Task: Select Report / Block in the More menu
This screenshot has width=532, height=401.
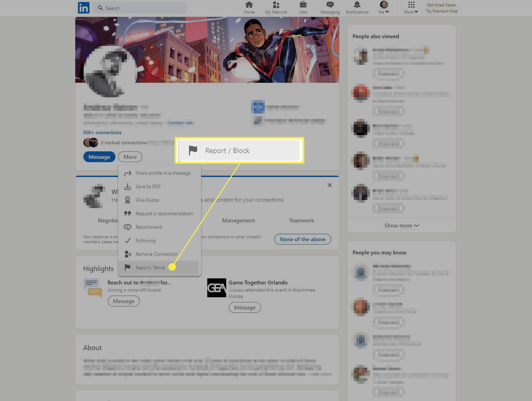Action: click(x=158, y=268)
